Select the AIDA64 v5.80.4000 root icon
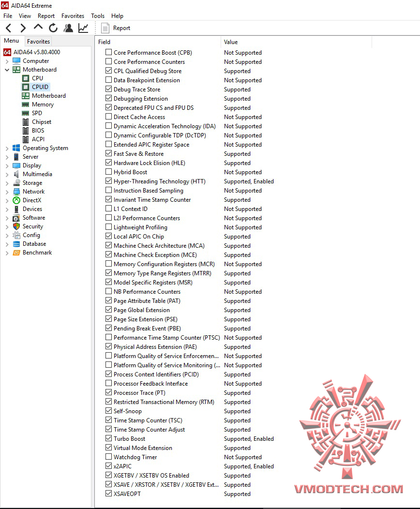The height and width of the screenshot is (509, 420). (7, 52)
